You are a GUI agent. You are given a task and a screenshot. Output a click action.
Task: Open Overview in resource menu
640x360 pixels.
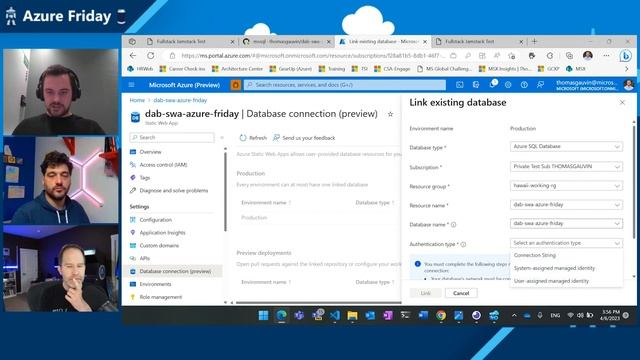point(150,152)
